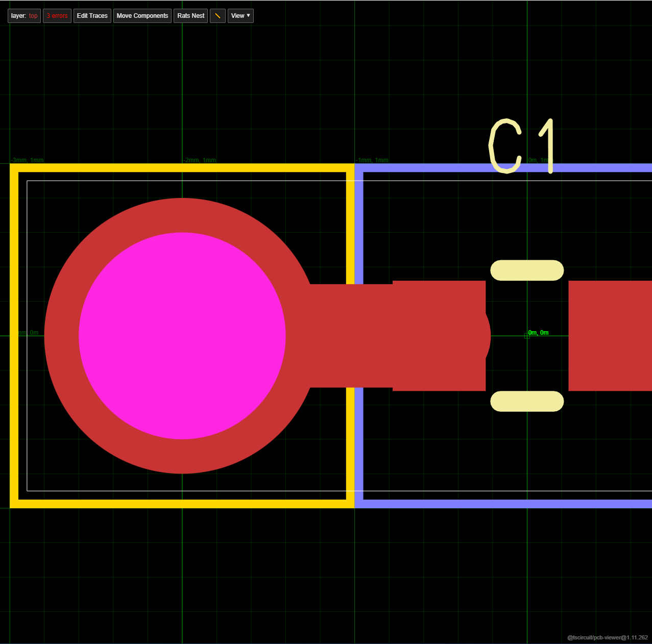Activate Move Components mode
Screen dimensions: 652x644
(142, 16)
